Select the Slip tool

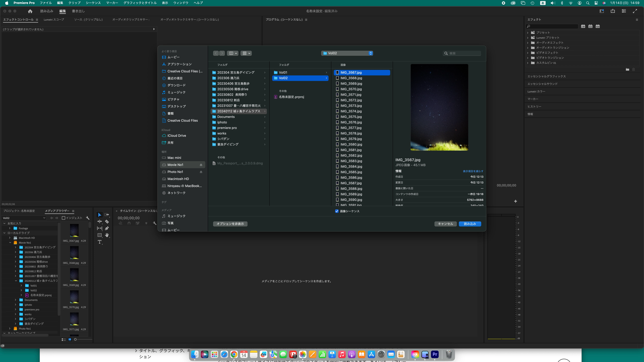99,228
